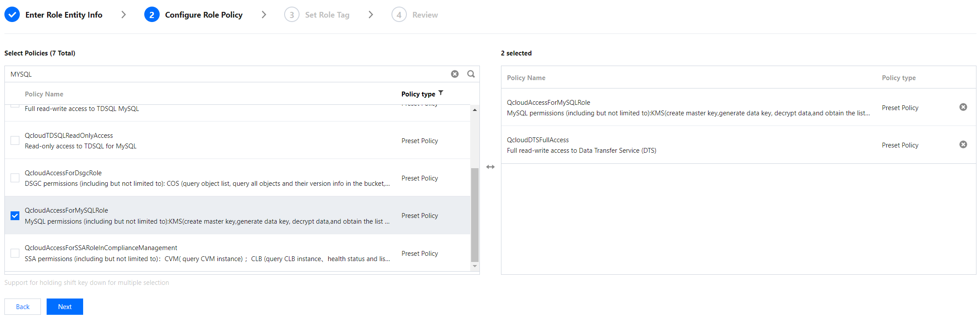
Task: Click the search magnifier icon
Action: pos(471,74)
